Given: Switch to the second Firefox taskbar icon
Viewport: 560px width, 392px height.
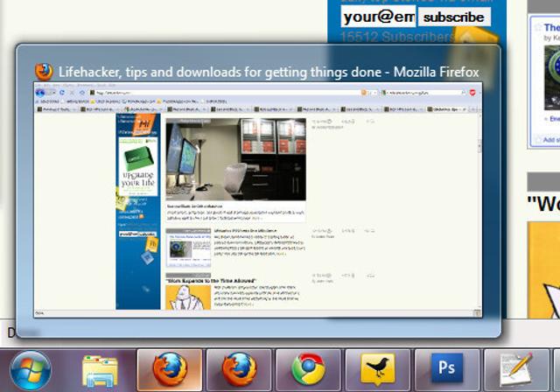Looking at the screenshot, I should tap(239, 370).
